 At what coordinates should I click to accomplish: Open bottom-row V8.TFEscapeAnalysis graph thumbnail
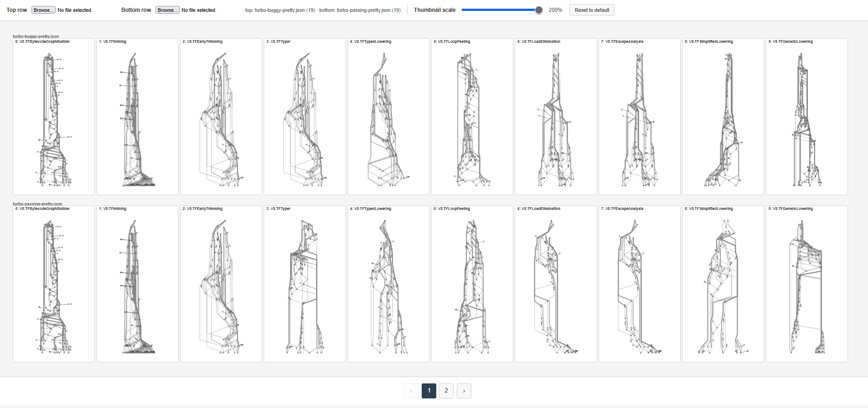[x=640, y=284]
